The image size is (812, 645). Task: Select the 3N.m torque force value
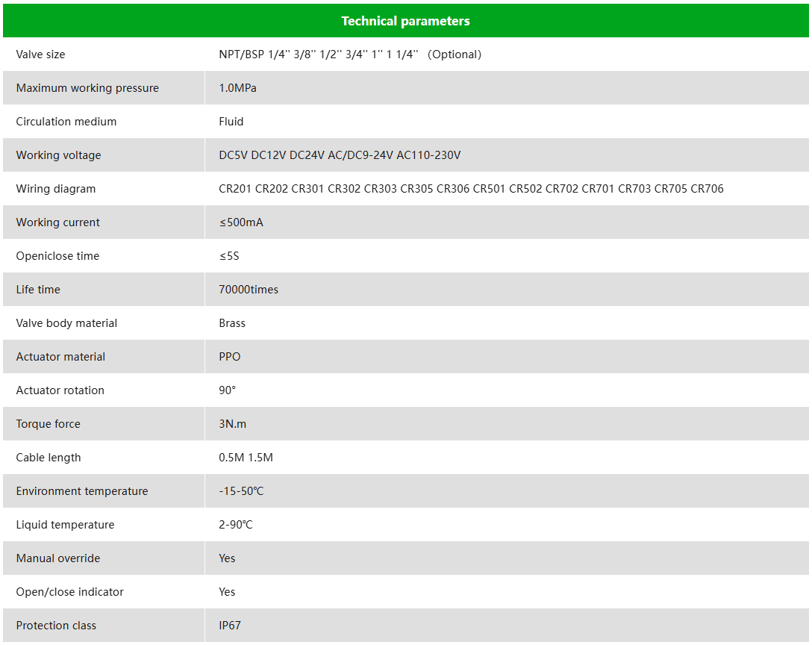click(x=233, y=424)
